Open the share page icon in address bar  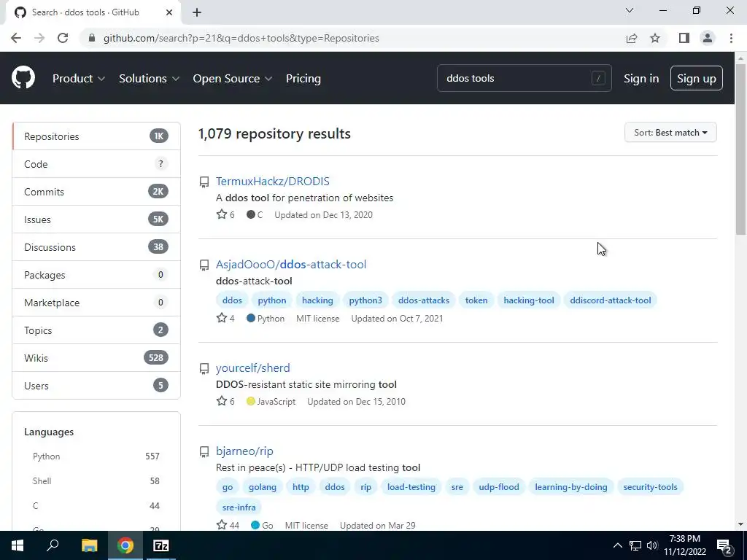[x=632, y=38]
